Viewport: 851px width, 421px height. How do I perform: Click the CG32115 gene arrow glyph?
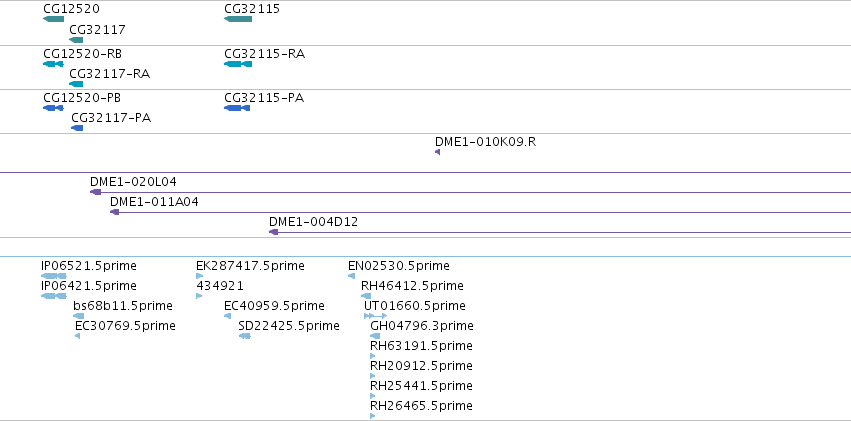238,19
